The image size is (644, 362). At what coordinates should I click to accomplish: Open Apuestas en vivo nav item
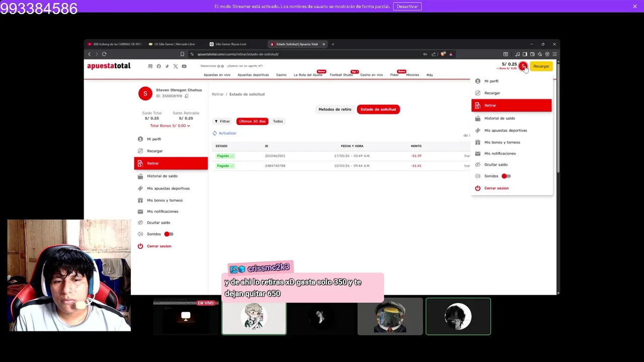coord(217,75)
